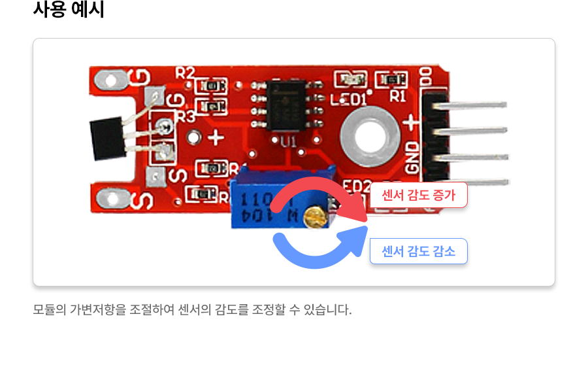Click the large silver mounting hole
Image resolution: width=588 pixels, height=380 pixels.
tap(370, 137)
